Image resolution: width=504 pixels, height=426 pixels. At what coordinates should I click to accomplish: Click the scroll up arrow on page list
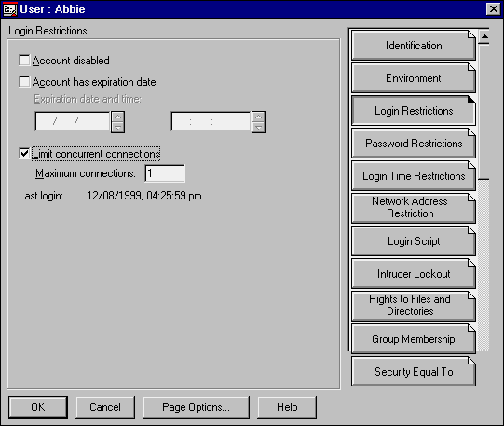pos(484,37)
